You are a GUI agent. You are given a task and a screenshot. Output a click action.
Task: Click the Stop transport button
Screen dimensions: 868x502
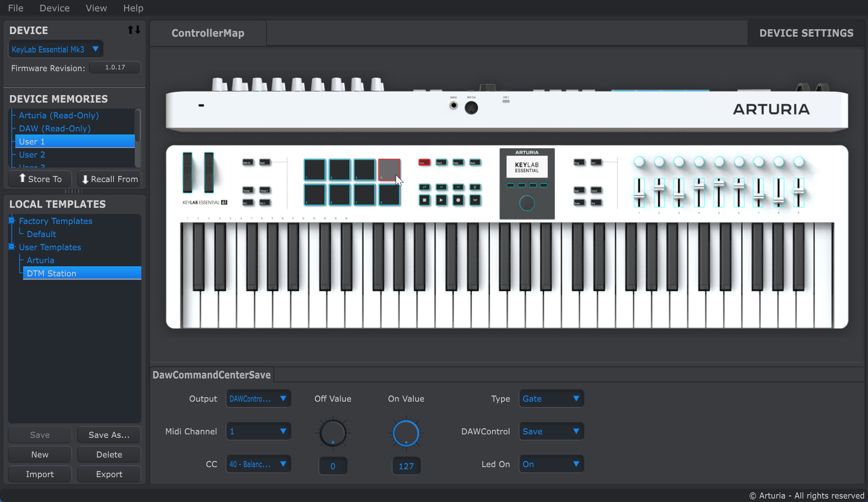[x=424, y=200]
